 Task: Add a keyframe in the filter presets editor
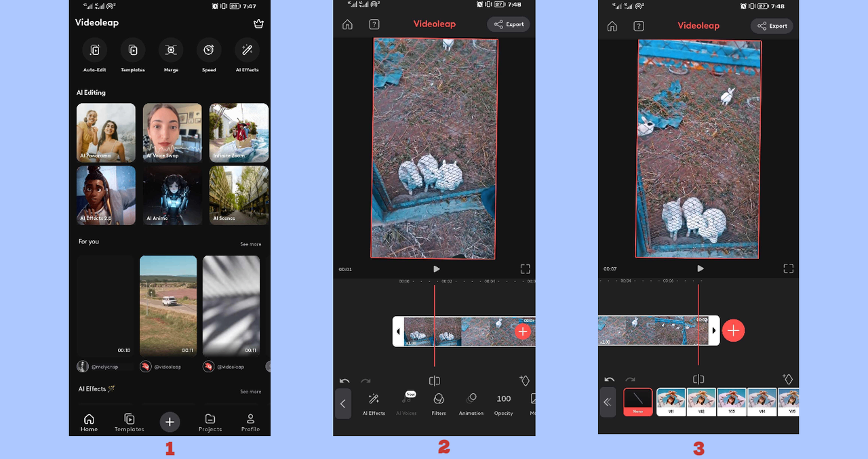click(787, 379)
